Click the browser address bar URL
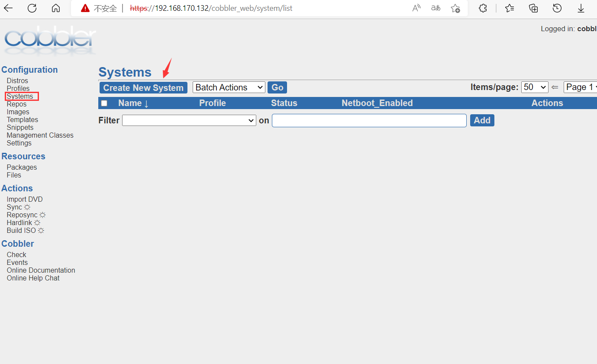Viewport: 597px width, 364px height. point(211,8)
